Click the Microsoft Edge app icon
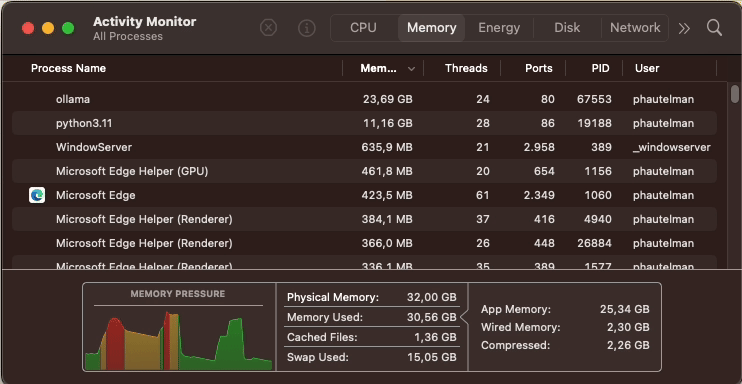 pos(37,195)
